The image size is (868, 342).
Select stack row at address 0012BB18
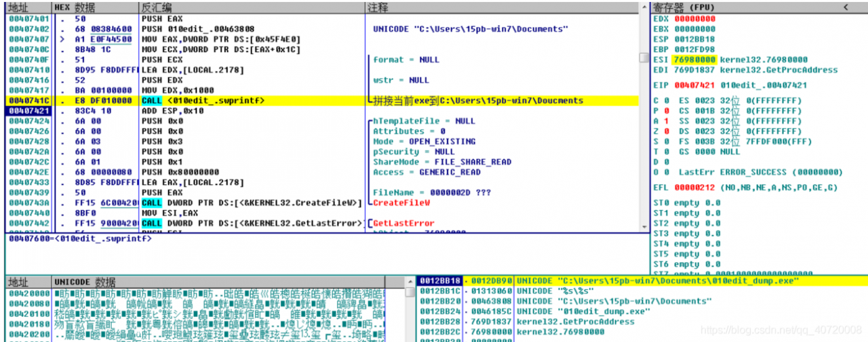click(642, 280)
